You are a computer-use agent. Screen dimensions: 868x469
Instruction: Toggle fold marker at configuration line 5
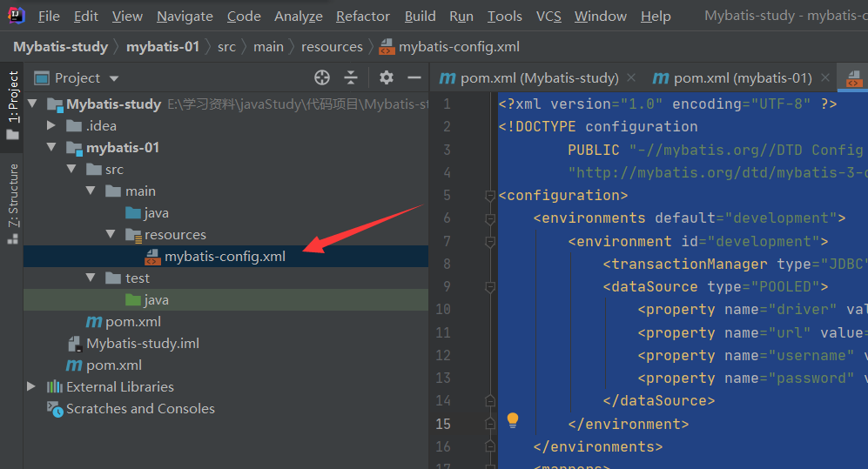[490, 196]
